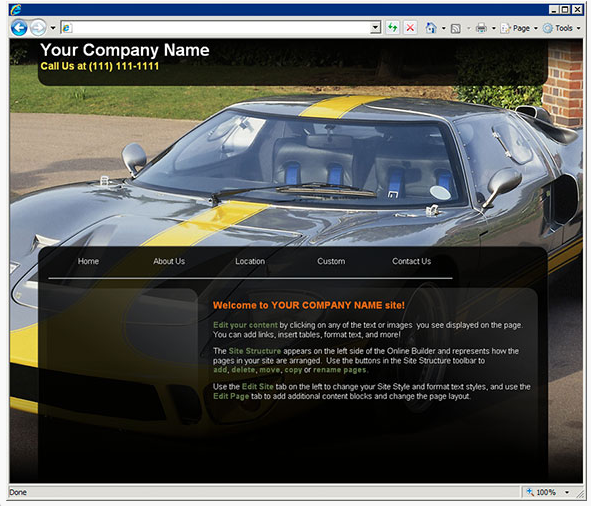Open the Contact Us page
The image size is (591, 506).
[x=411, y=261]
